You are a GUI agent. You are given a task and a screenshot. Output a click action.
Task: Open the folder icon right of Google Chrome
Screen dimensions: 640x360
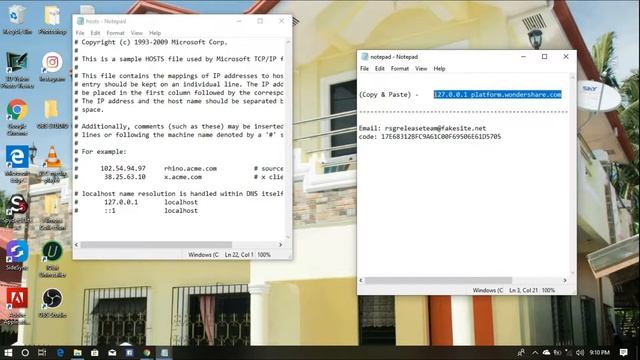[x=52, y=114]
